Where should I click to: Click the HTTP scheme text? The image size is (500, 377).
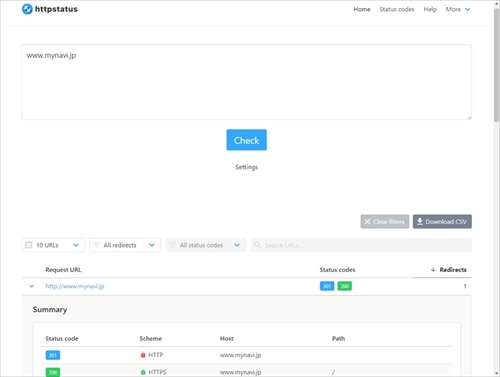click(156, 355)
